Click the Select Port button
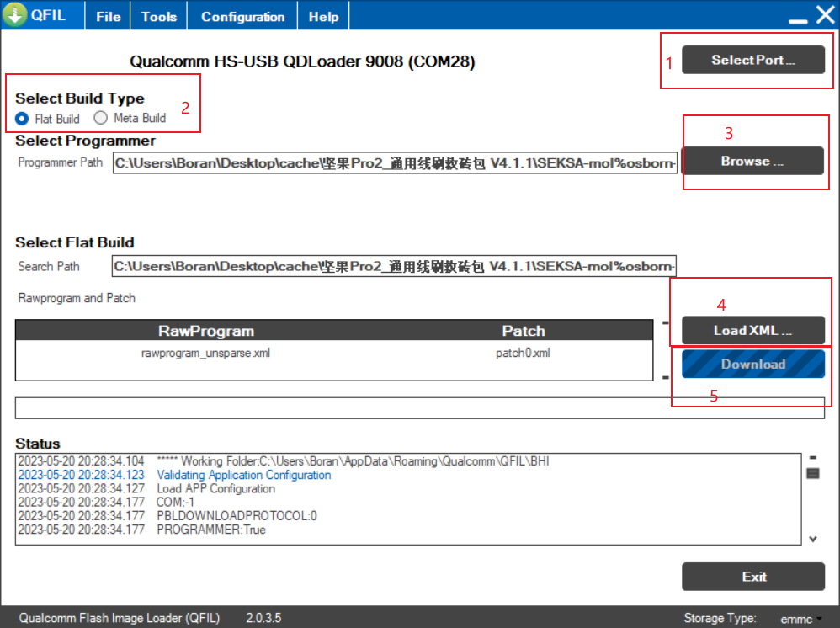Screen dimensions: 840x628 click(752, 60)
